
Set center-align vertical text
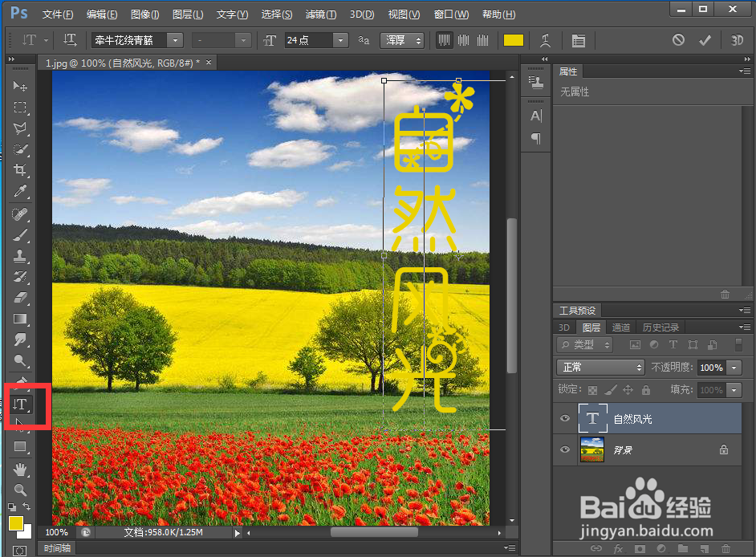tap(463, 40)
